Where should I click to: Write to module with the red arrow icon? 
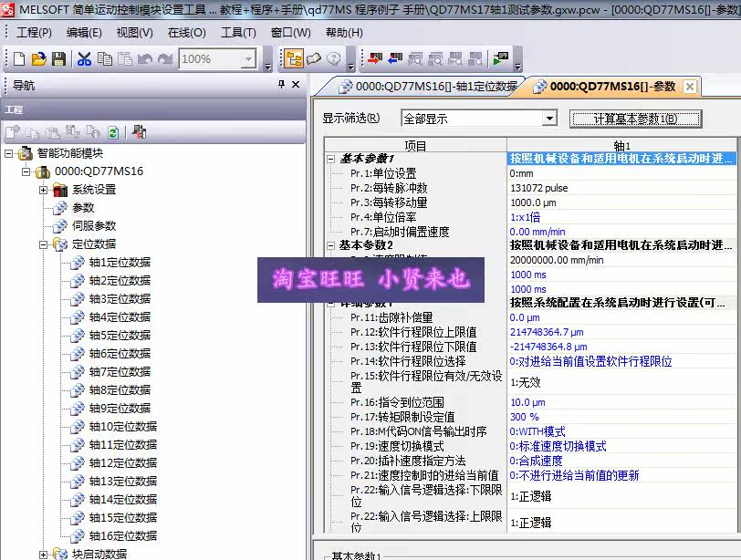375,59
